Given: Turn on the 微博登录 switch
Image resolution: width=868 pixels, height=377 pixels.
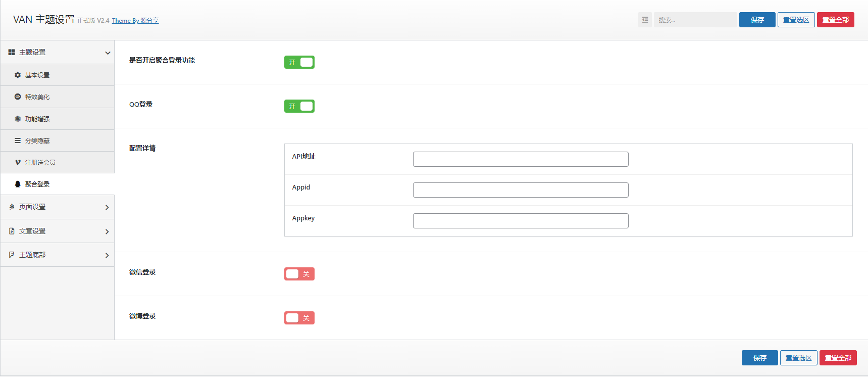Looking at the screenshot, I should point(299,318).
